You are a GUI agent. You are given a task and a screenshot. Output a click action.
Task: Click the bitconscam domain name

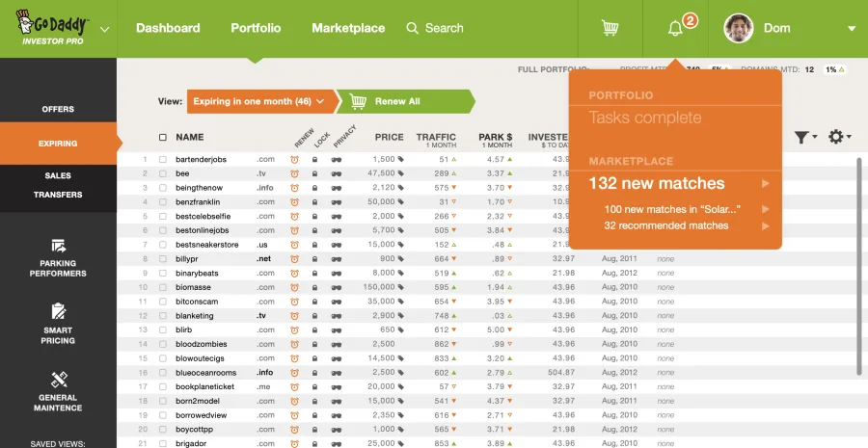pyautogui.click(x=197, y=302)
